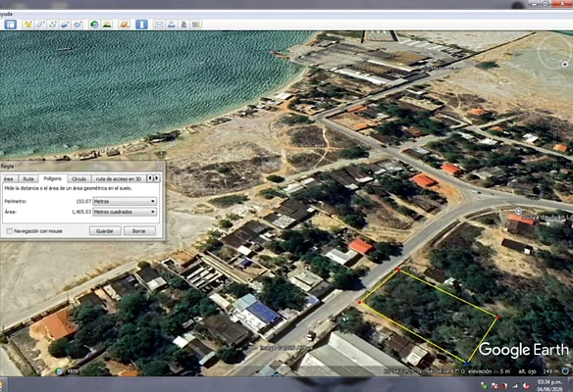Click the green shield tray icon
The height and width of the screenshot is (392, 573).
click(484, 385)
